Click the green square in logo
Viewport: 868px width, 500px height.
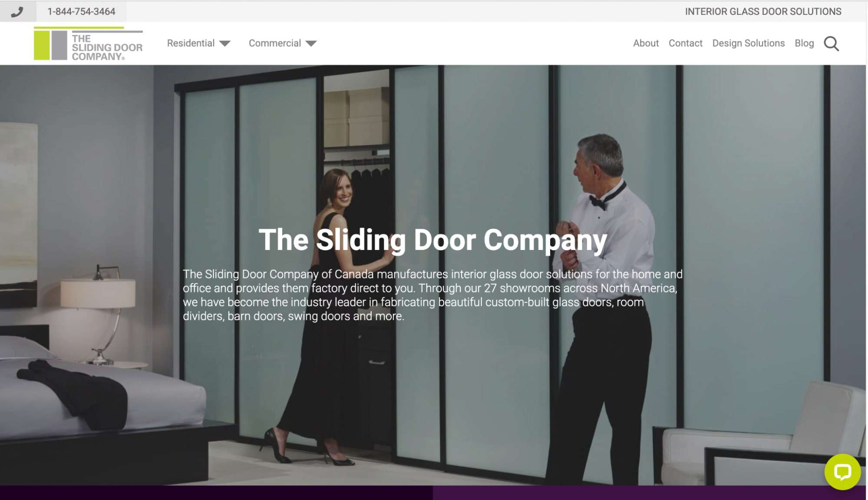pyautogui.click(x=42, y=45)
